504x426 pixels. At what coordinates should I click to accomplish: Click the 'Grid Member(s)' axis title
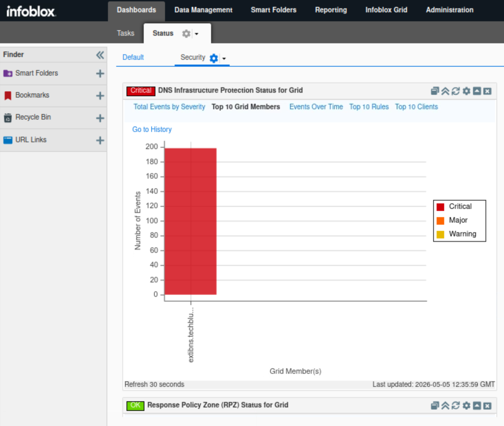point(295,371)
